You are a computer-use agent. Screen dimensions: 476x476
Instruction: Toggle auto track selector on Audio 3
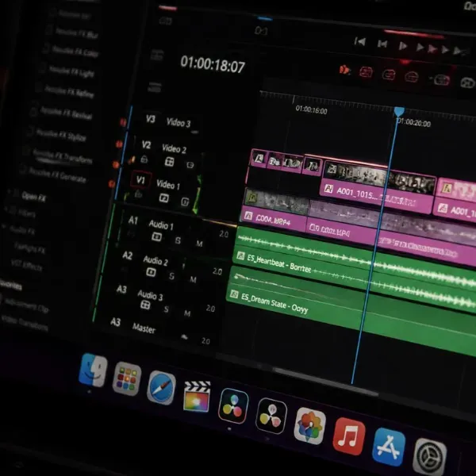[145, 305]
